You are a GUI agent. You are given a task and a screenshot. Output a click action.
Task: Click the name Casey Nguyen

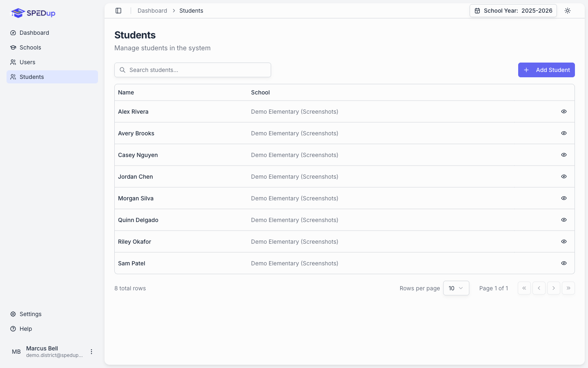pyautogui.click(x=138, y=155)
